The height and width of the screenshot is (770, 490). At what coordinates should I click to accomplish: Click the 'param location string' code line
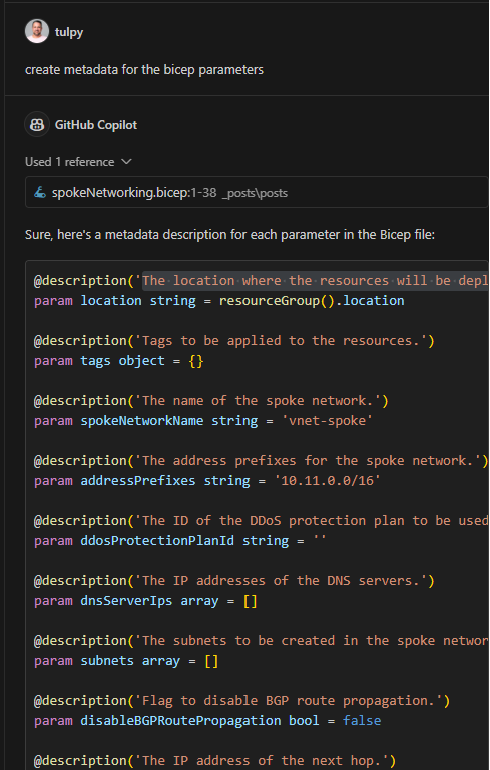click(219, 301)
